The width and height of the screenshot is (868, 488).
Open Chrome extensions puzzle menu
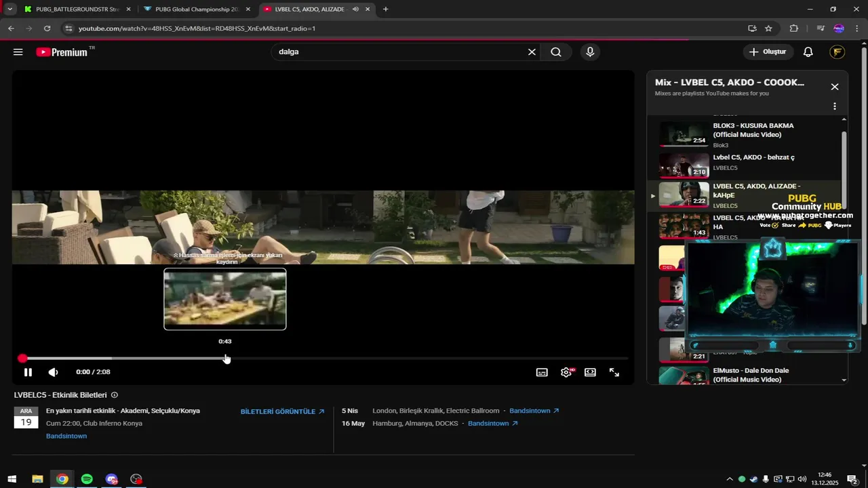pos(794,28)
